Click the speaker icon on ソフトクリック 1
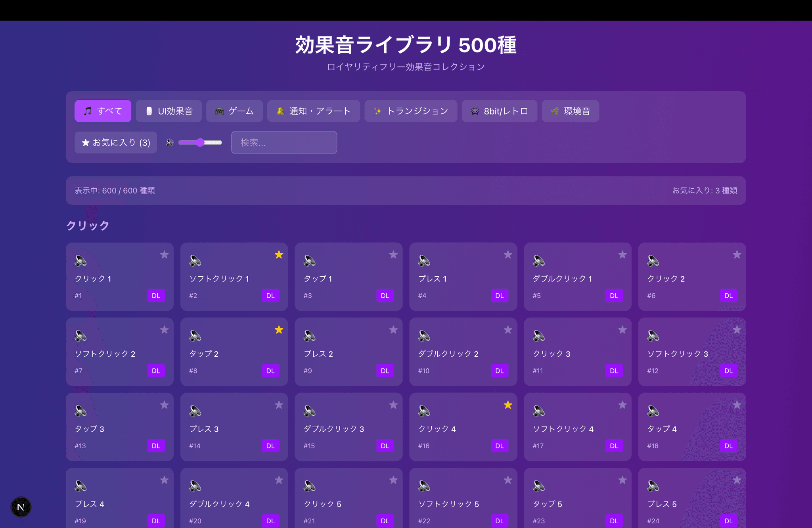The height and width of the screenshot is (528, 812). [195, 261]
